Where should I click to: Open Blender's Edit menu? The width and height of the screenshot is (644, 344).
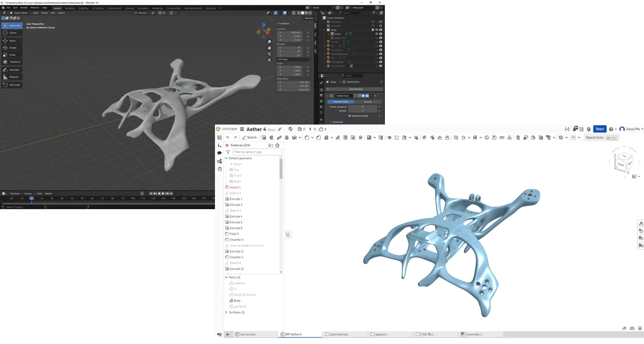[15, 7]
